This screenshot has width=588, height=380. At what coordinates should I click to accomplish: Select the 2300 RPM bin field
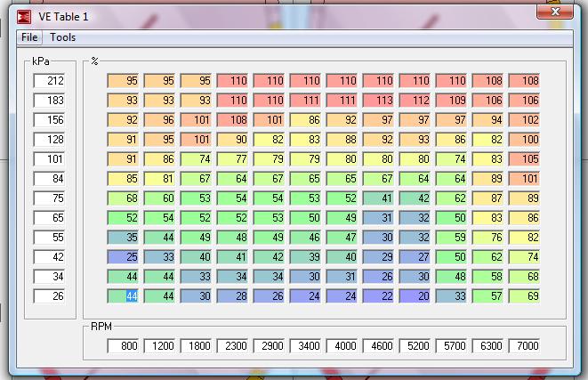pyautogui.click(x=232, y=346)
